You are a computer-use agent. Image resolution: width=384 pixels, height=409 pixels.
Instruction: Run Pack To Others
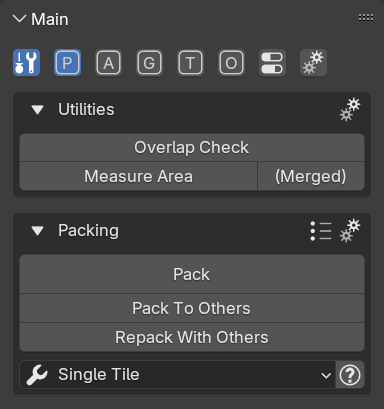coord(192,308)
